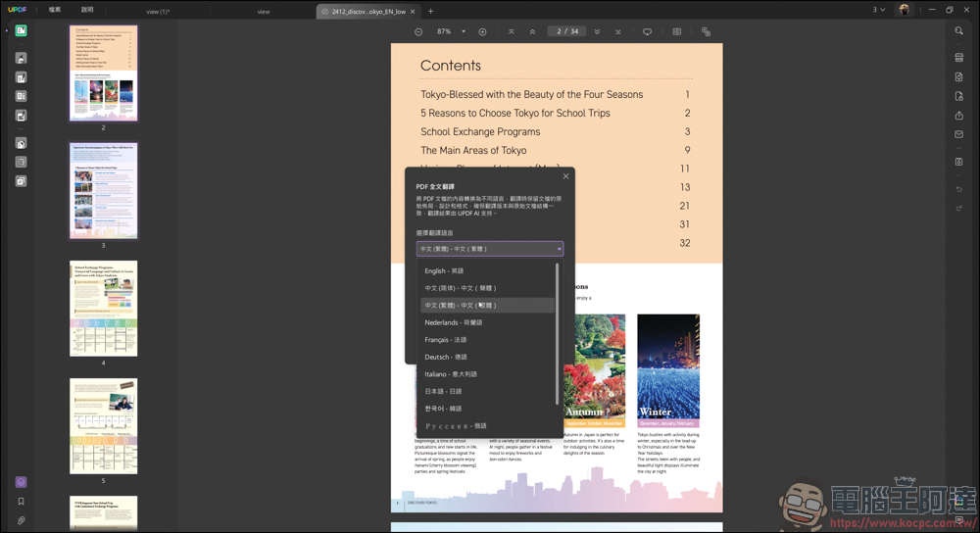Choose '日本語 - 日語' from the list
This screenshot has width=980, height=533.
tap(487, 391)
